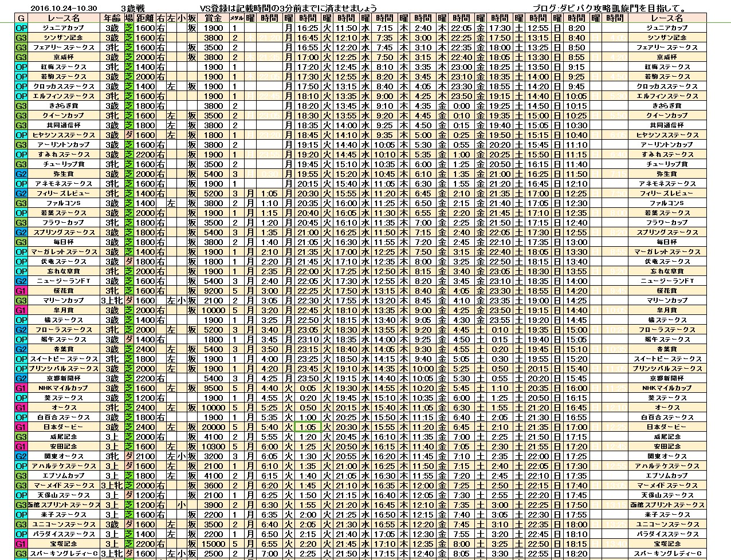
Task: Select the '3歳' age cell in 京成杯 row
Action: pos(112,57)
